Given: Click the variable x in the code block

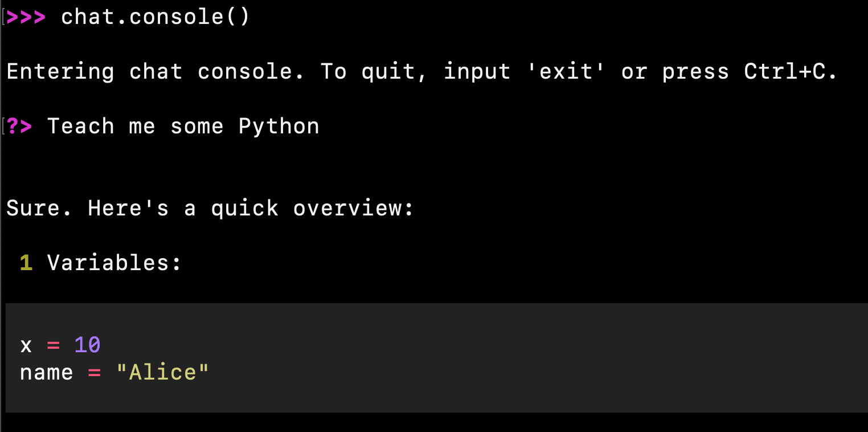Looking at the screenshot, I should (26, 345).
